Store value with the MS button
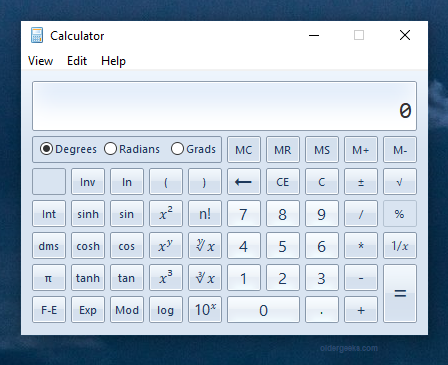The height and width of the screenshot is (365, 448). tap(322, 150)
